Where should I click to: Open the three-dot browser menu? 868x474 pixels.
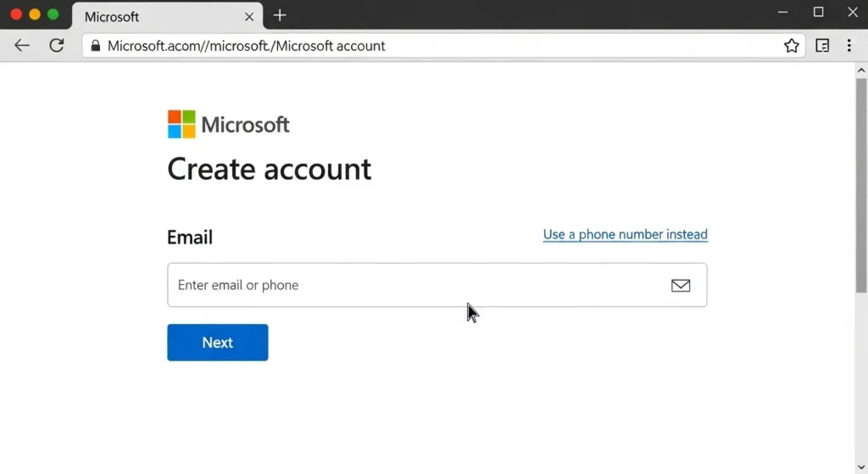[x=849, y=46]
